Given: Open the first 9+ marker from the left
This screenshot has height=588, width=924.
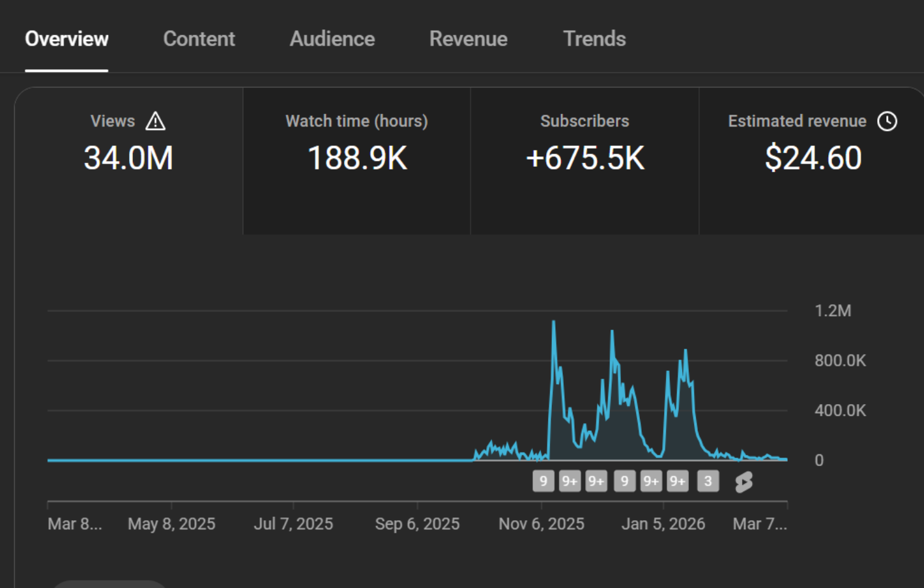Looking at the screenshot, I should 570,481.
